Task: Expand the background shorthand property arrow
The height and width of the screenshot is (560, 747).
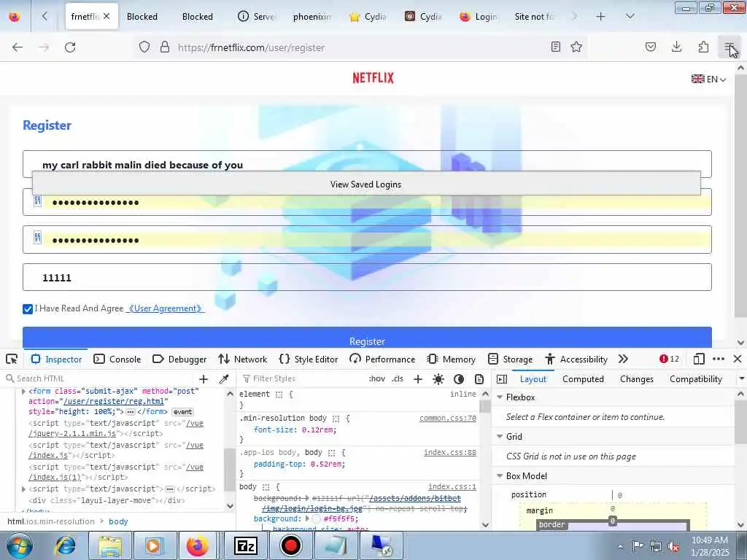Action: tap(307, 518)
